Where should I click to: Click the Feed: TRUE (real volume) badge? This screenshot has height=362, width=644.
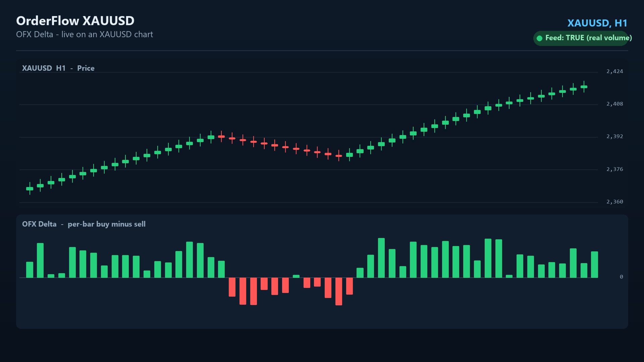pyautogui.click(x=581, y=38)
